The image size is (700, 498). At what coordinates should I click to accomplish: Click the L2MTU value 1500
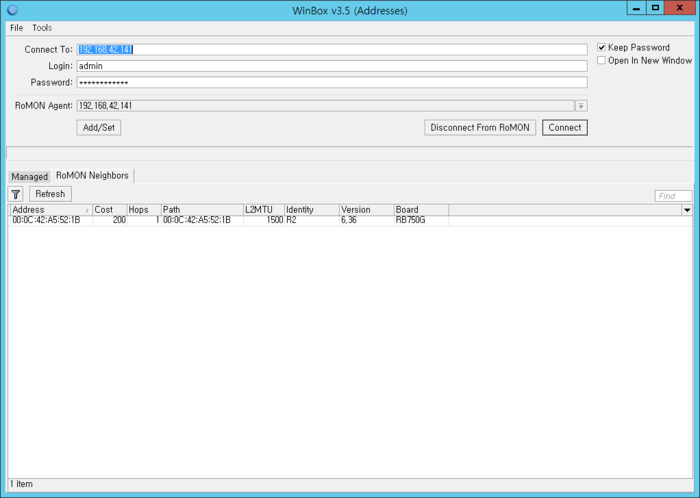click(275, 220)
